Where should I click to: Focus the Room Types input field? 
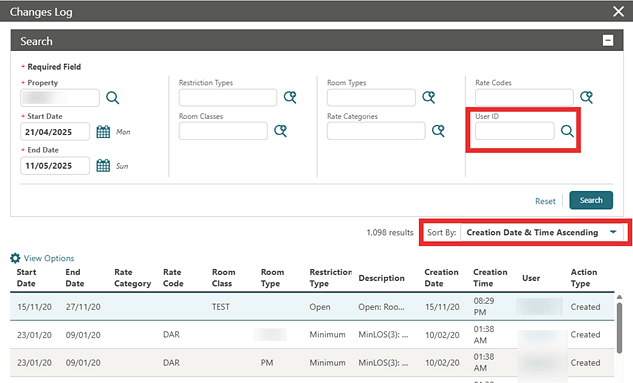371,97
